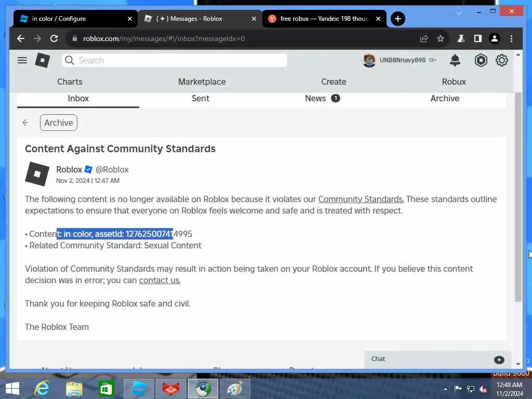This screenshot has width=532, height=399.
Task: Select the Sent messages tab
Action: pyautogui.click(x=200, y=98)
